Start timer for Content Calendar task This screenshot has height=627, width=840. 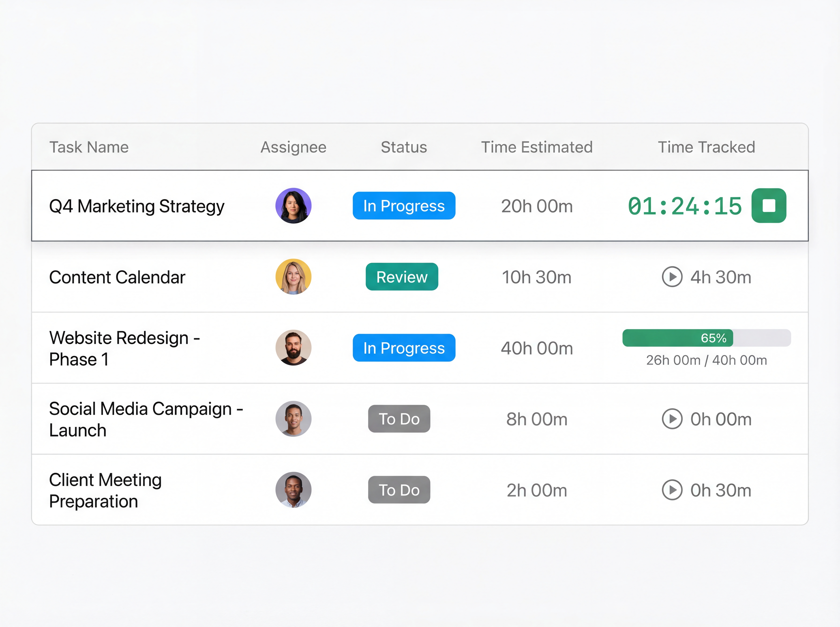point(672,277)
